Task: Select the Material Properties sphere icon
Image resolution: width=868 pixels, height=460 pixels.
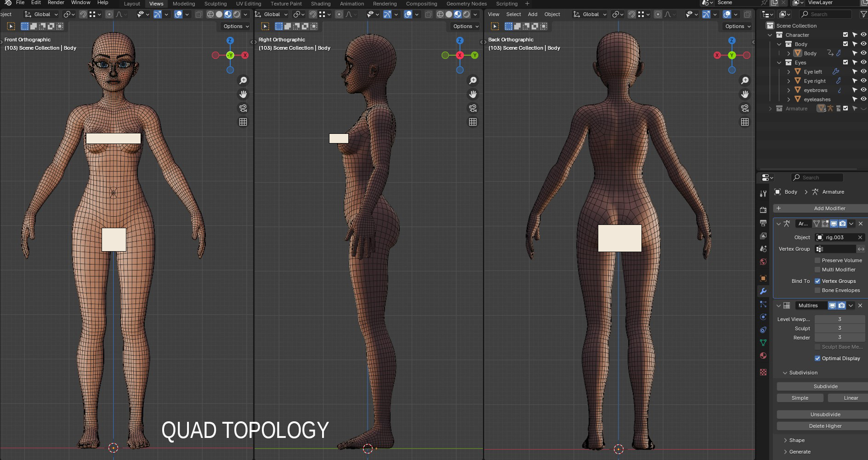Action: (763, 356)
